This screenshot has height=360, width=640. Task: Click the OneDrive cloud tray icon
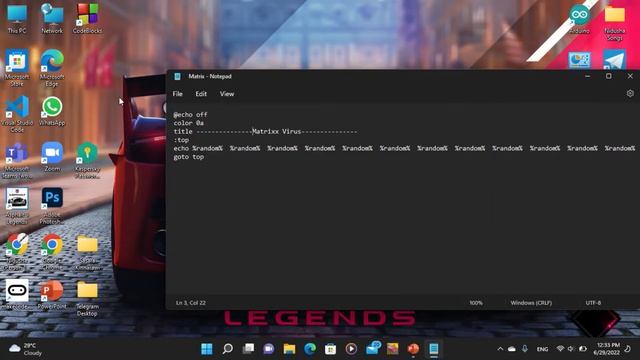511,349
